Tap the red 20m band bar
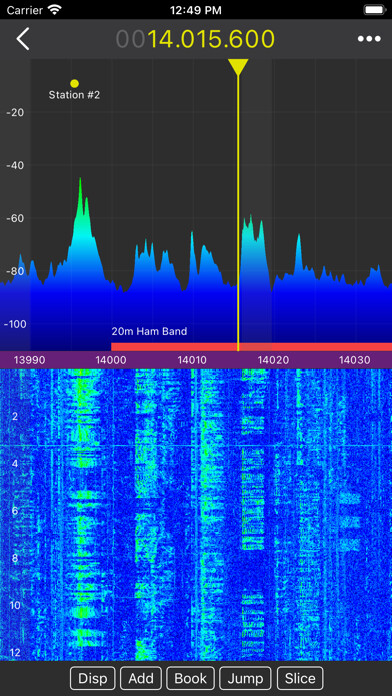 [251, 347]
